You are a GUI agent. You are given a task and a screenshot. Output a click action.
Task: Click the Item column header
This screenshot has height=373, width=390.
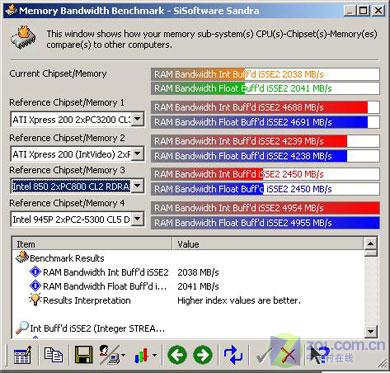point(92,244)
